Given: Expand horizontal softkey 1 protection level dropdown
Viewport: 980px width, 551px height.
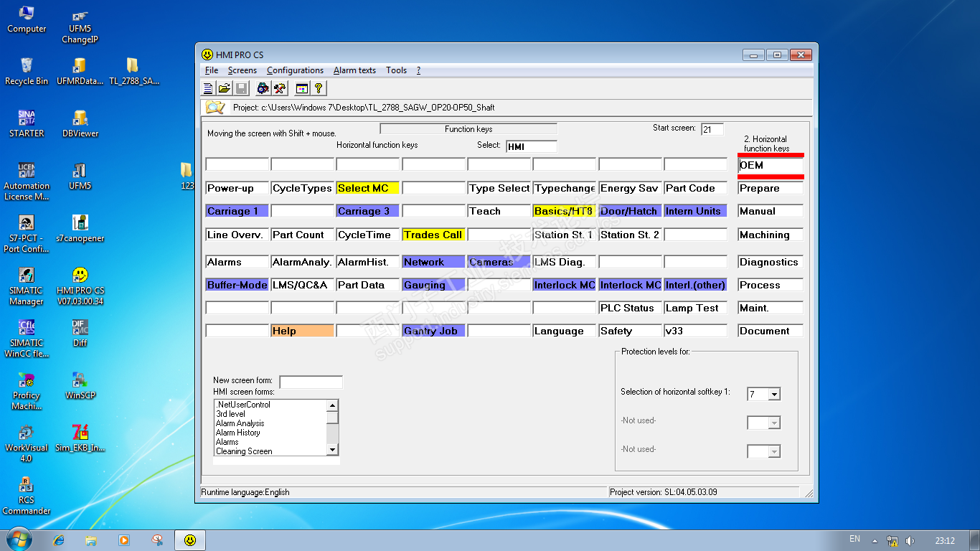Looking at the screenshot, I should (x=773, y=395).
